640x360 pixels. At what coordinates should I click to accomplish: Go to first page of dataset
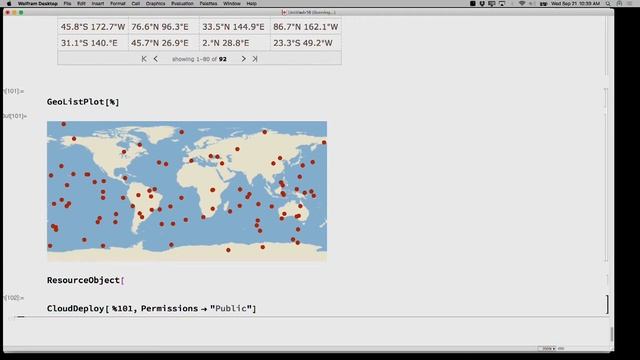(x=144, y=59)
